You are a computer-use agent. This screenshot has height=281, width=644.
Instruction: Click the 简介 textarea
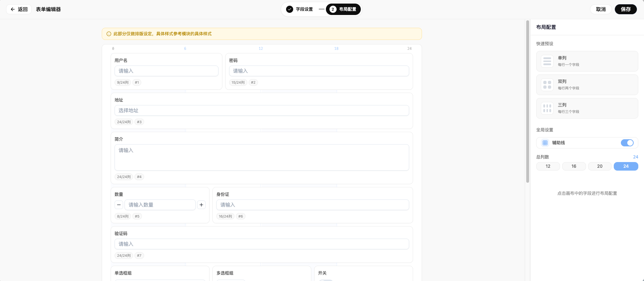(262, 157)
